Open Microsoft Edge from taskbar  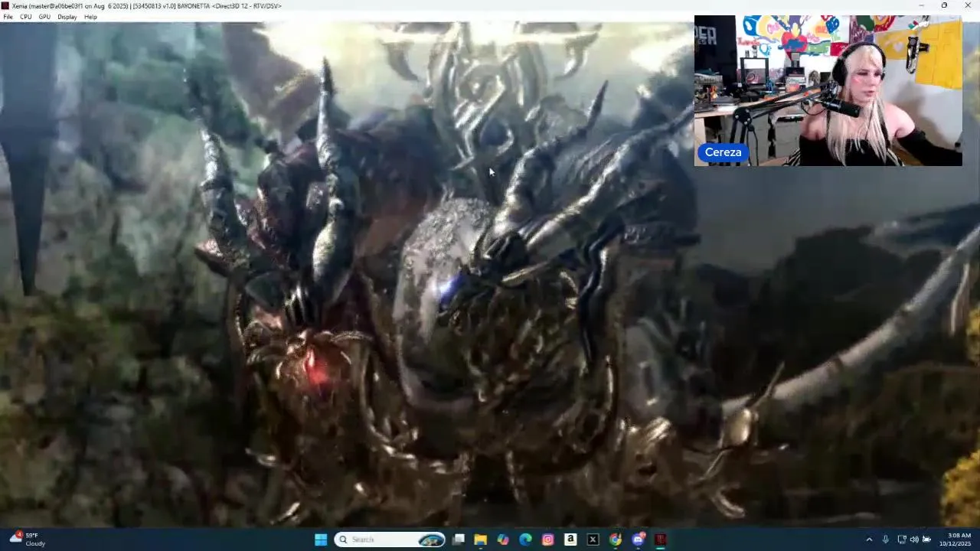pos(525,540)
